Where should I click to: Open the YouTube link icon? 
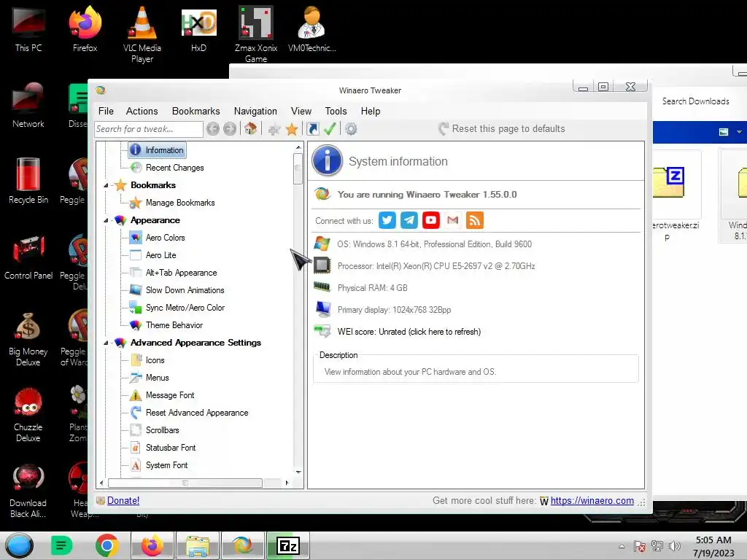(431, 220)
